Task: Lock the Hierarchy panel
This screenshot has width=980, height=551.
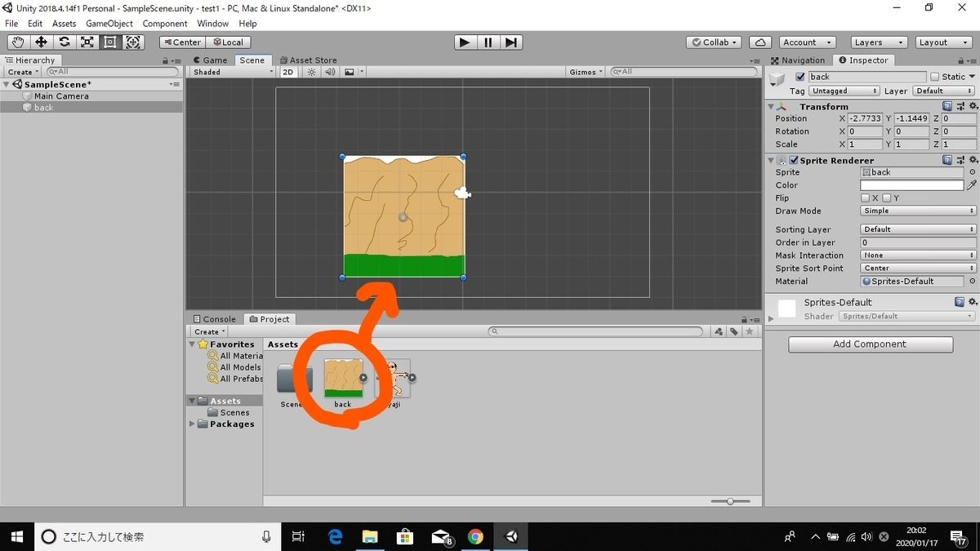Action: pyautogui.click(x=163, y=60)
